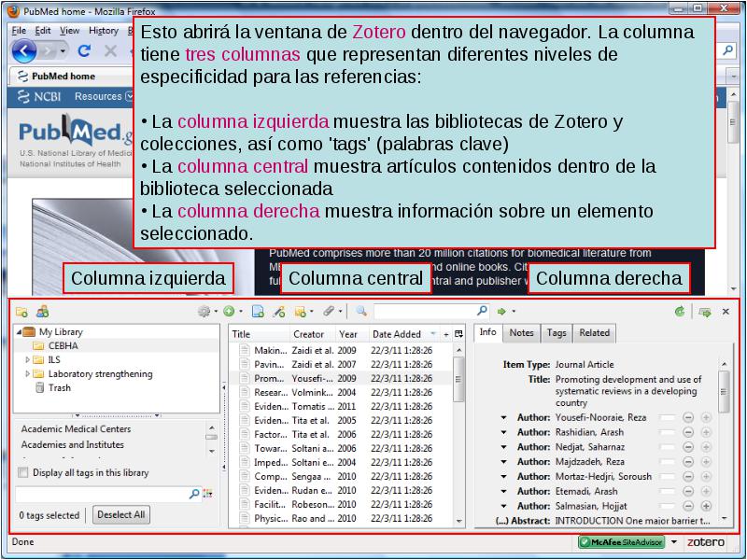Click the paperclip attachment icon
This screenshot has width=747, height=560.
(x=329, y=312)
